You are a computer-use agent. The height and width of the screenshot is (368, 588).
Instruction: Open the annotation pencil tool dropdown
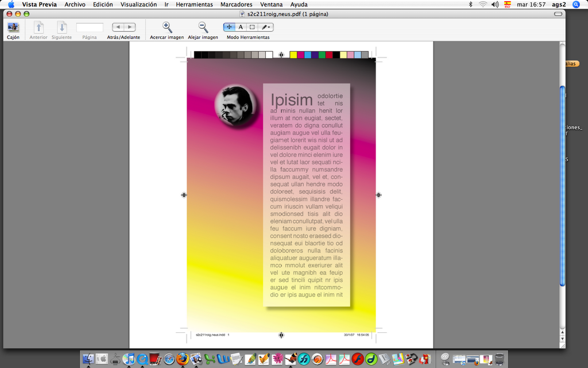(x=265, y=27)
